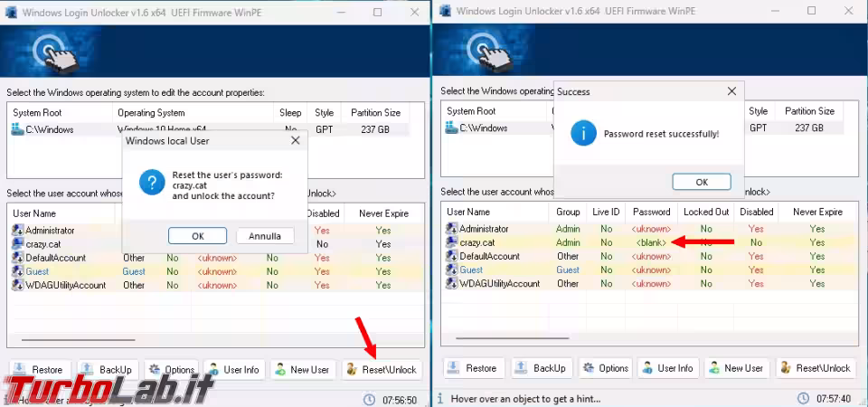868x407 pixels.
Task: Click Operating System column header in left window
Action: click(x=193, y=112)
